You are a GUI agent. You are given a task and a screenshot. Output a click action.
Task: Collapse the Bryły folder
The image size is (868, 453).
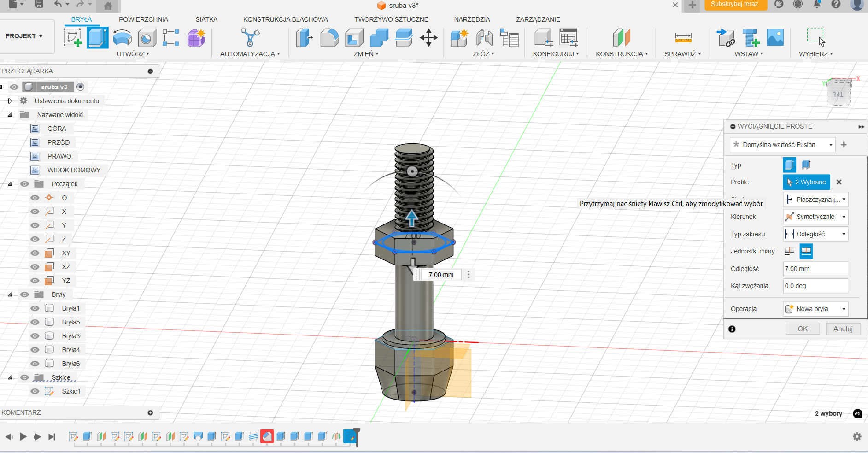10,294
